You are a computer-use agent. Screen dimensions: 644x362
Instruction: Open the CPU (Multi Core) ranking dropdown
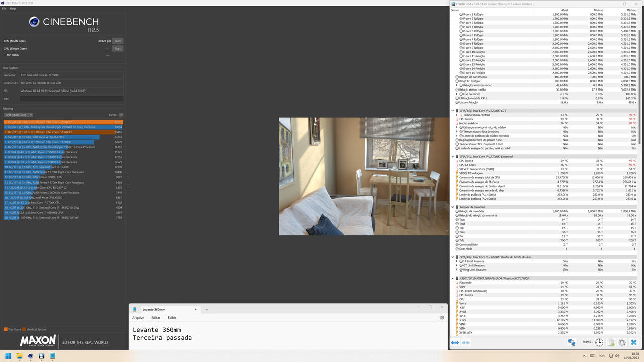tap(18, 115)
